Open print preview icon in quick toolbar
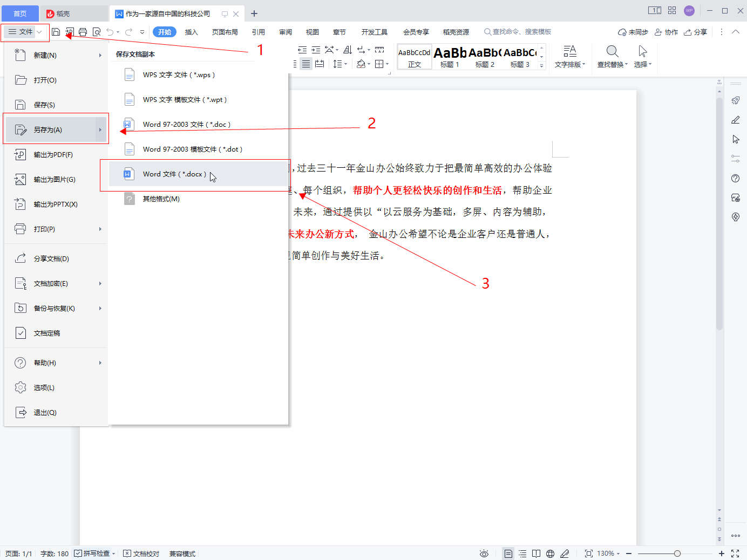Screen dimensions: 747x560 coord(97,32)
